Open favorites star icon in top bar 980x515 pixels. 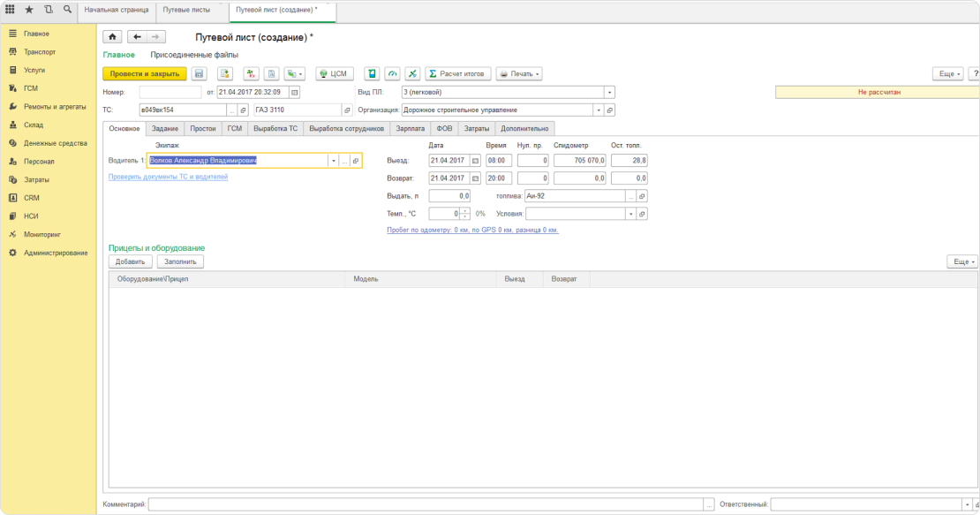29,10
